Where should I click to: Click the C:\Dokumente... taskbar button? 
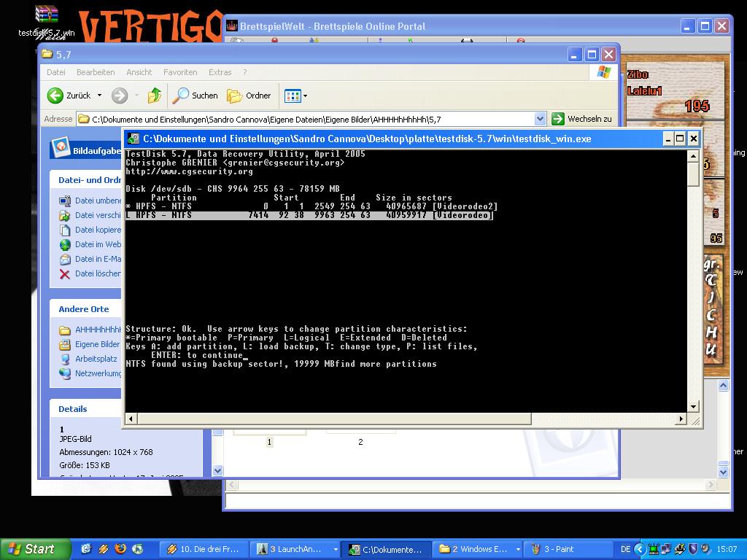(387, 549)
